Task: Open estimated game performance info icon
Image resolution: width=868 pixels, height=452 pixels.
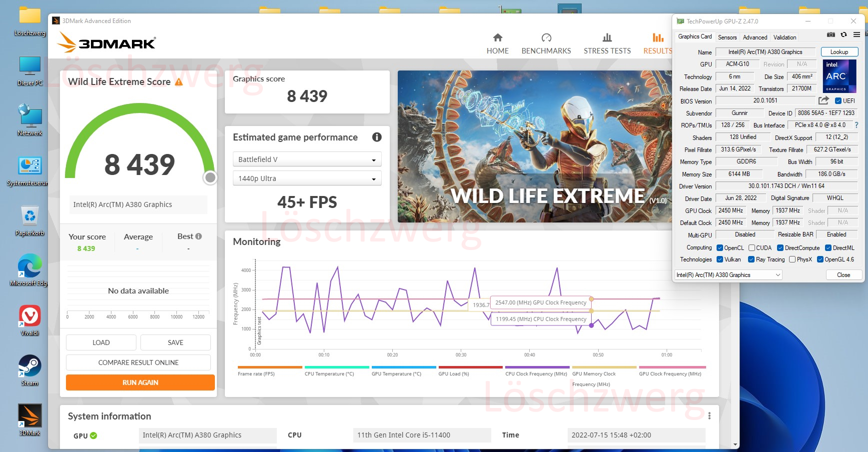Action: pyautogui.click(x=377, y=137)
